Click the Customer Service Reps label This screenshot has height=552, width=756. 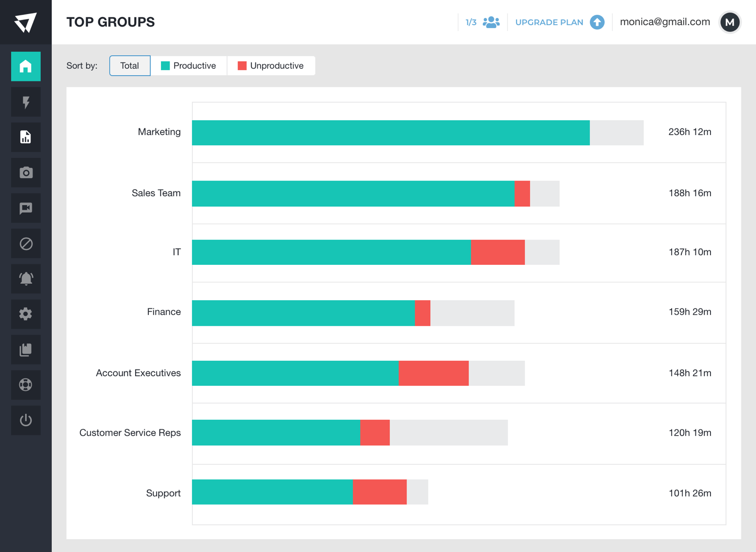(130, 433)
